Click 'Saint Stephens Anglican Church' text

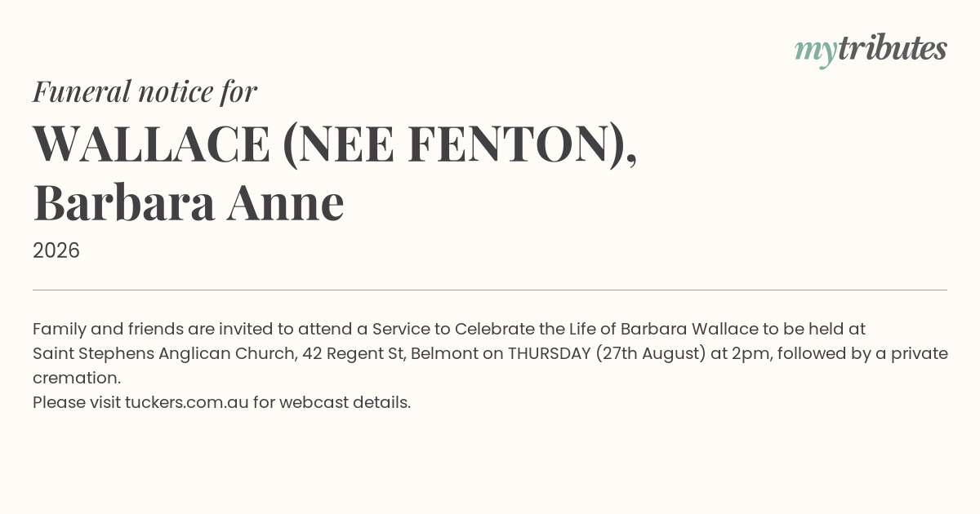pos(164,354)
